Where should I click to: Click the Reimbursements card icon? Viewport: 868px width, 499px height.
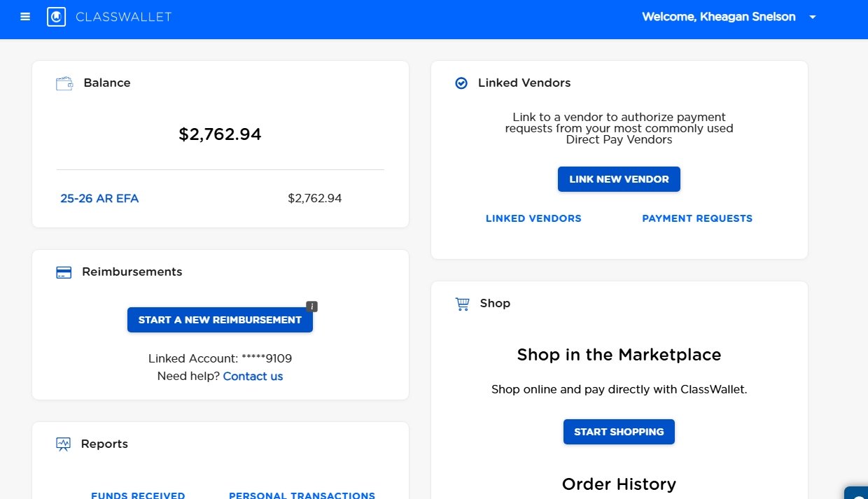(64, 272)
